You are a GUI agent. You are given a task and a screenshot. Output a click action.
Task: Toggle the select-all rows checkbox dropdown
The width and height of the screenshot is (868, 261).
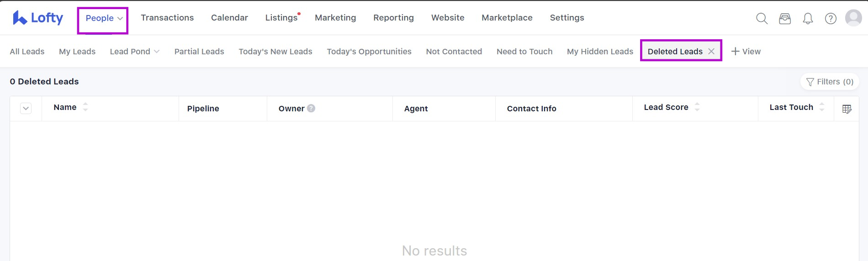point(26,109)
